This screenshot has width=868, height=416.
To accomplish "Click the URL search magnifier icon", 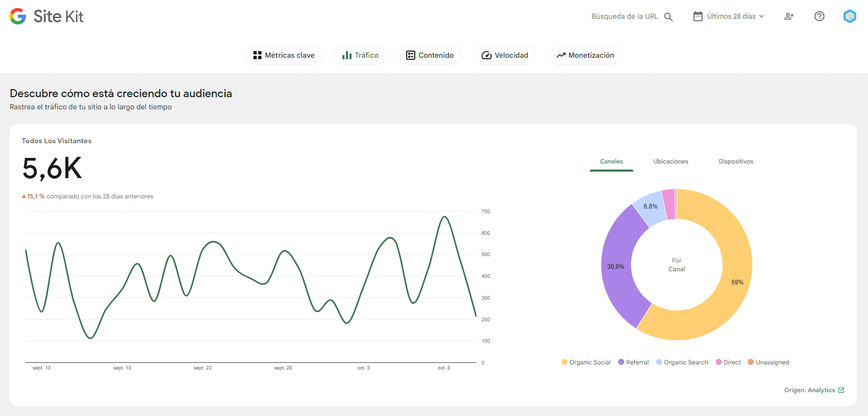I will (x=668, y=17).
